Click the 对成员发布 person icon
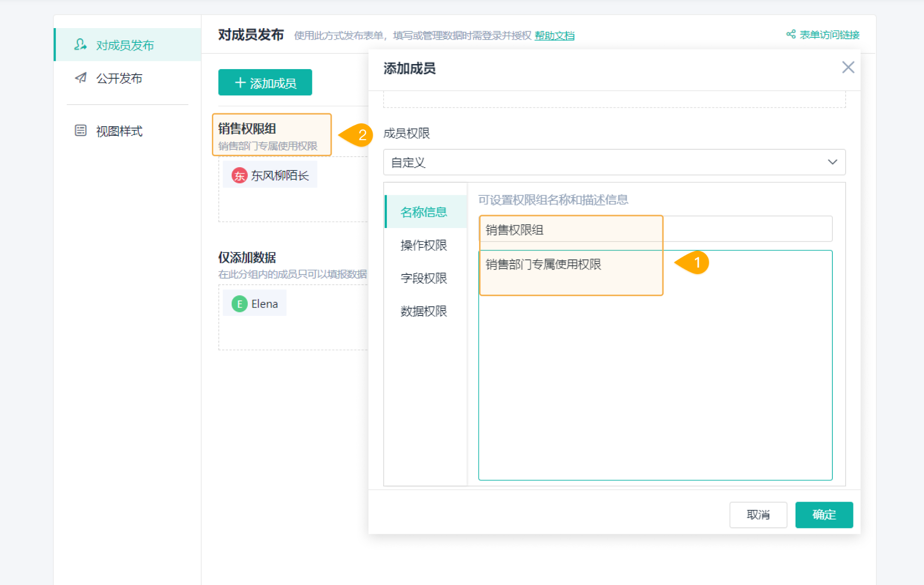Image resolution: width=924 pixels, height=585 pixels. click(x=81, y=45)
